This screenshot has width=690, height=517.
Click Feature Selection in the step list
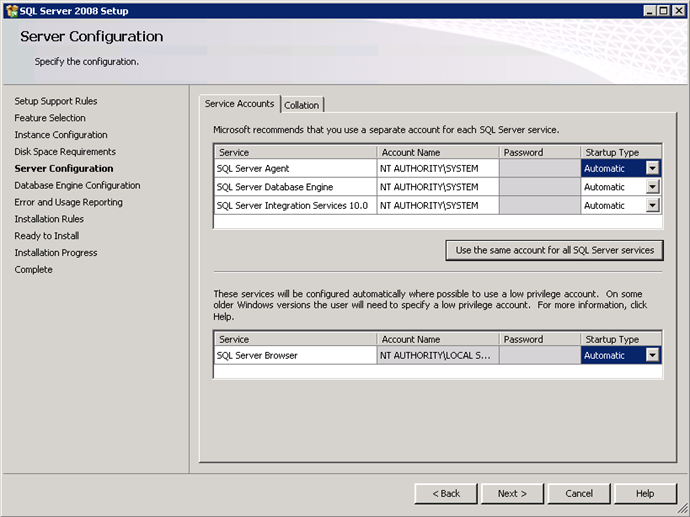point(50,118)
